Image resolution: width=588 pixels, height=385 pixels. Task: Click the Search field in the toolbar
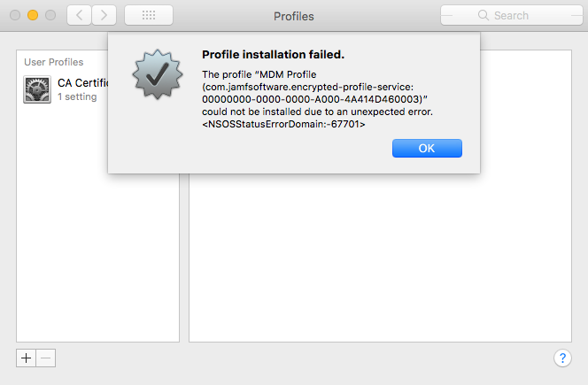tap(512, 15)
